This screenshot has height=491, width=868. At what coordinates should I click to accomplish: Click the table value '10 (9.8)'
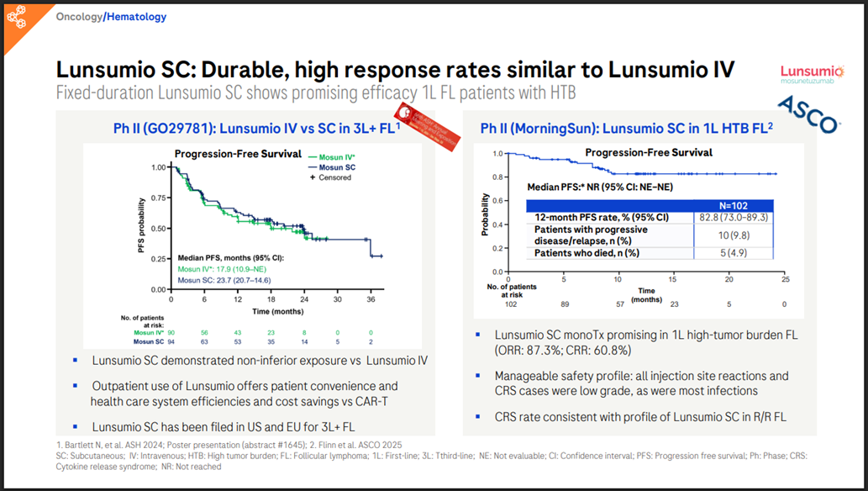tap(734, 235)
